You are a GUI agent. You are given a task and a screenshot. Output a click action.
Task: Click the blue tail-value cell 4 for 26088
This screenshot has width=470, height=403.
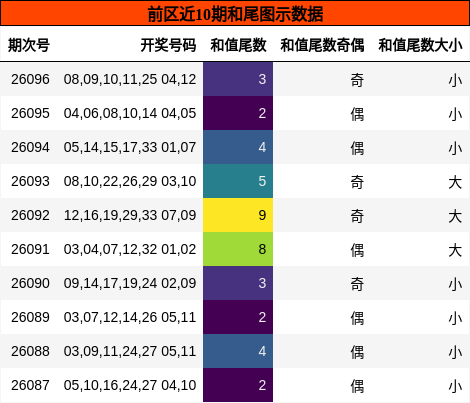click(x=238, y=351)
